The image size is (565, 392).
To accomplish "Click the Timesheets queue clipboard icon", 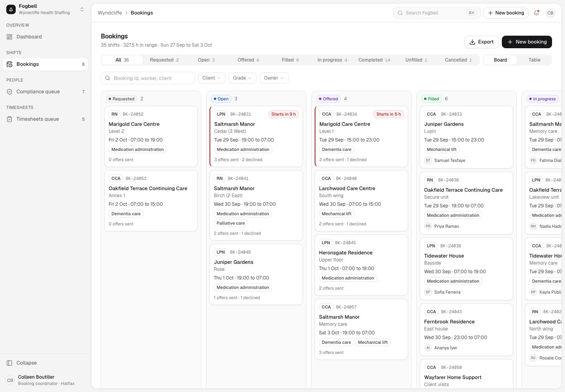I will point(9,119).
